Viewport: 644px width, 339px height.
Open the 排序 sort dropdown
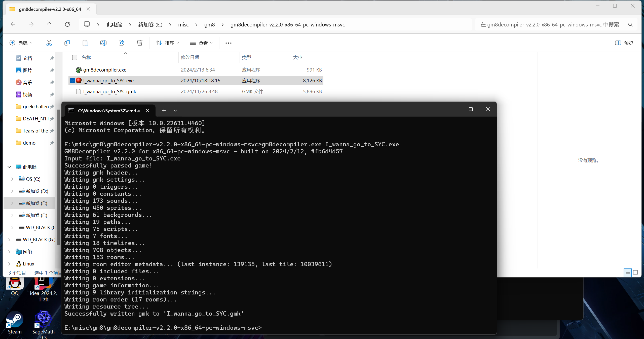pos(167,43)
